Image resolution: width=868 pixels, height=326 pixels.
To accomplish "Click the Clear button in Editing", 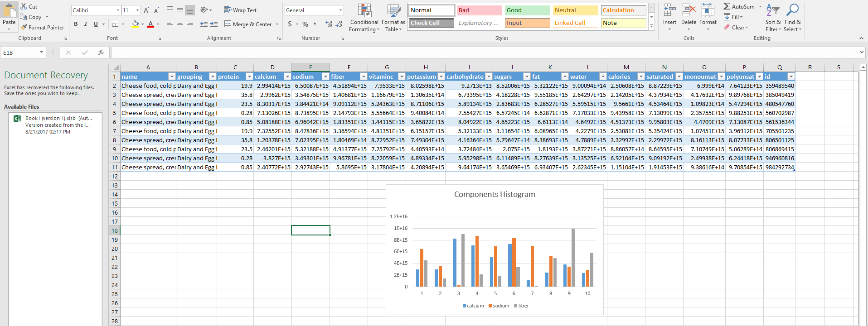I will (x=736, y=27).
